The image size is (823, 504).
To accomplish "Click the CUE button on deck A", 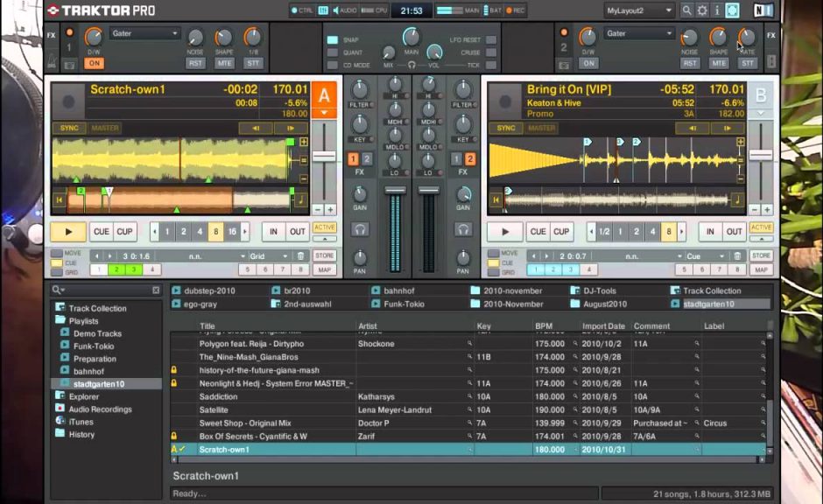I will 101,232.
